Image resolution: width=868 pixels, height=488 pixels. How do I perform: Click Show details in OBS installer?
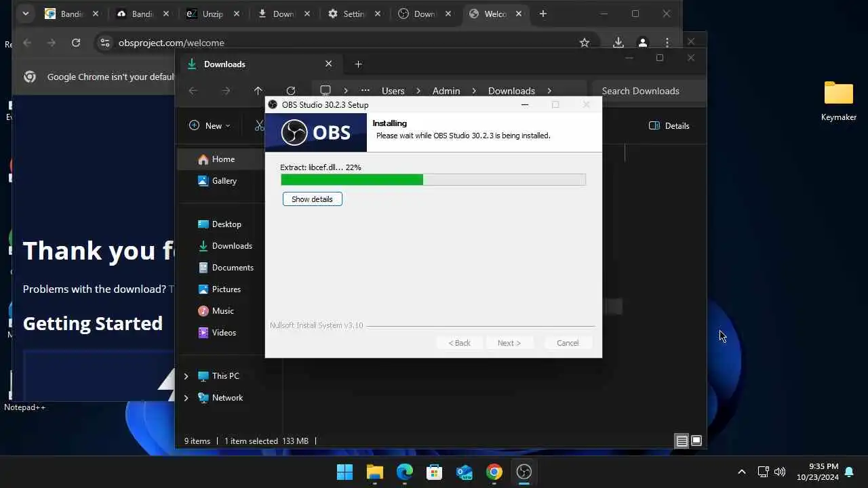tap(312, 199)
